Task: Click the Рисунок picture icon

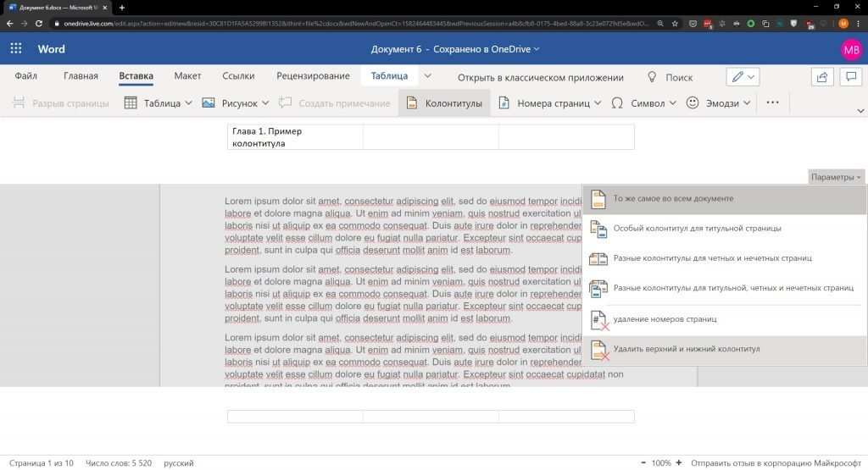Action: point(209,102)
